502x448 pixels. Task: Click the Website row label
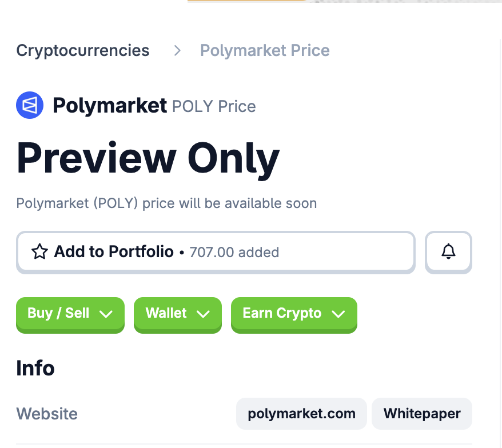(x=47, y=414)
